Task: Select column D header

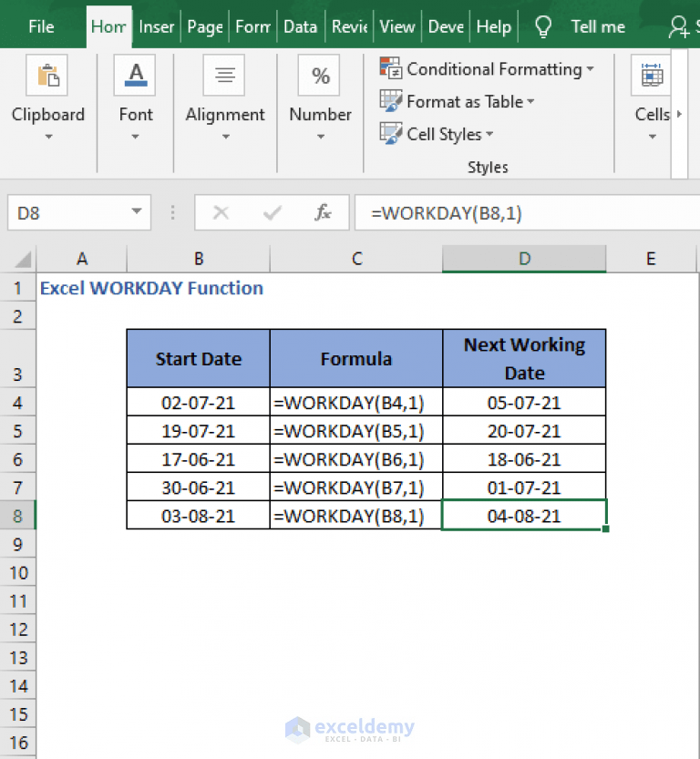Action: 524,259
